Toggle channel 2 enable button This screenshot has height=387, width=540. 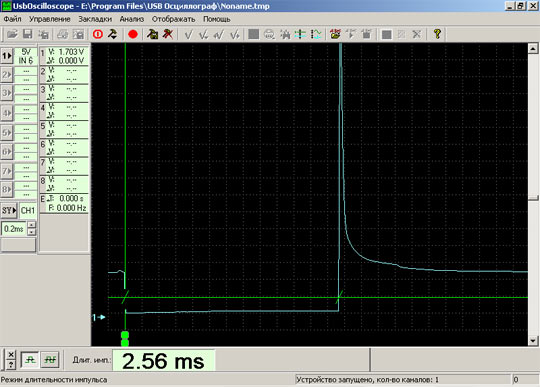tap(7, 75)
